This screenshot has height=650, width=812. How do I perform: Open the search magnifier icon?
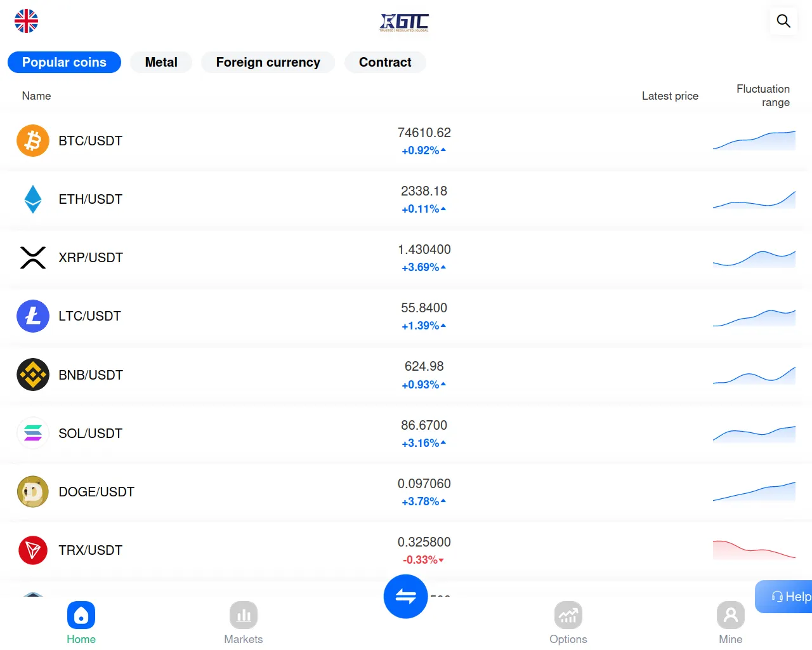pyautogui.click(x=783, y=21)
